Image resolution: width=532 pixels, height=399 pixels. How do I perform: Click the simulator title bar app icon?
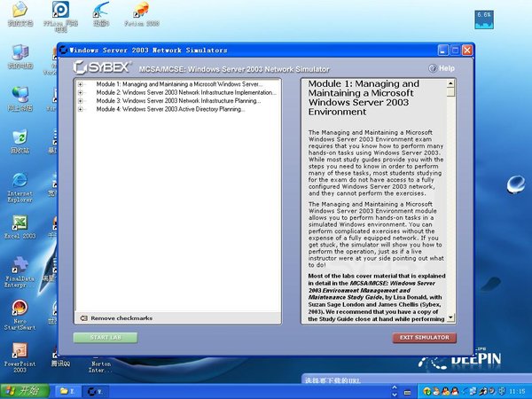click(63, 51)
